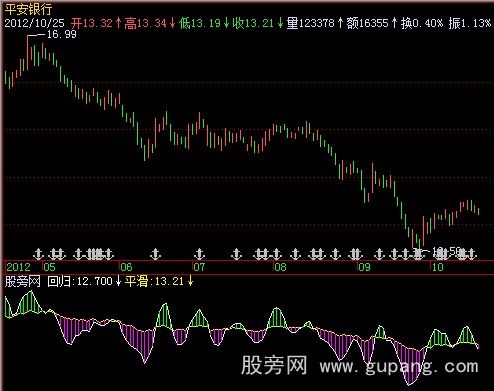Click the amplitude 振1.13% value
Image resolution: width=494 pixels, height=391 pixels.
pyautogui.click(x=470, y=23)
